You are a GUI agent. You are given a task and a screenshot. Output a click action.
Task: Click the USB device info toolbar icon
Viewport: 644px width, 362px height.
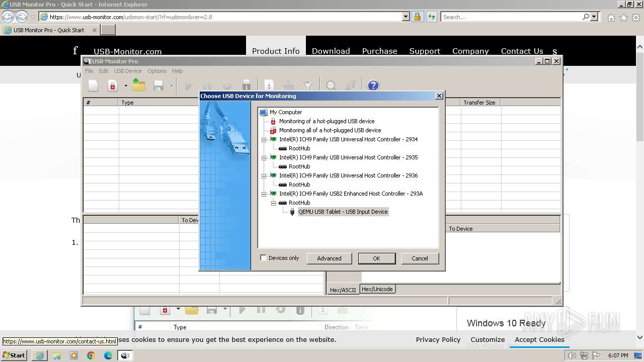tap(247, 85)
